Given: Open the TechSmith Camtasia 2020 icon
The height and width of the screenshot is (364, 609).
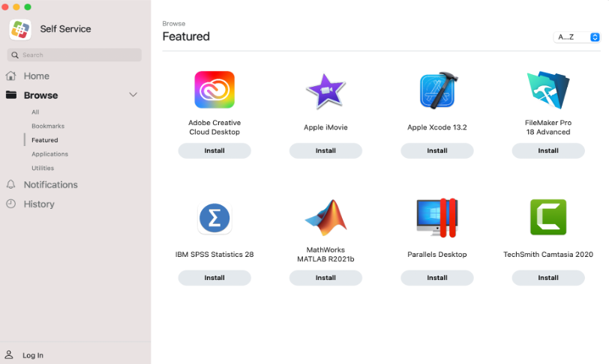Looking at the screenshot, I should pyautogui.click(x=547, y=218).
